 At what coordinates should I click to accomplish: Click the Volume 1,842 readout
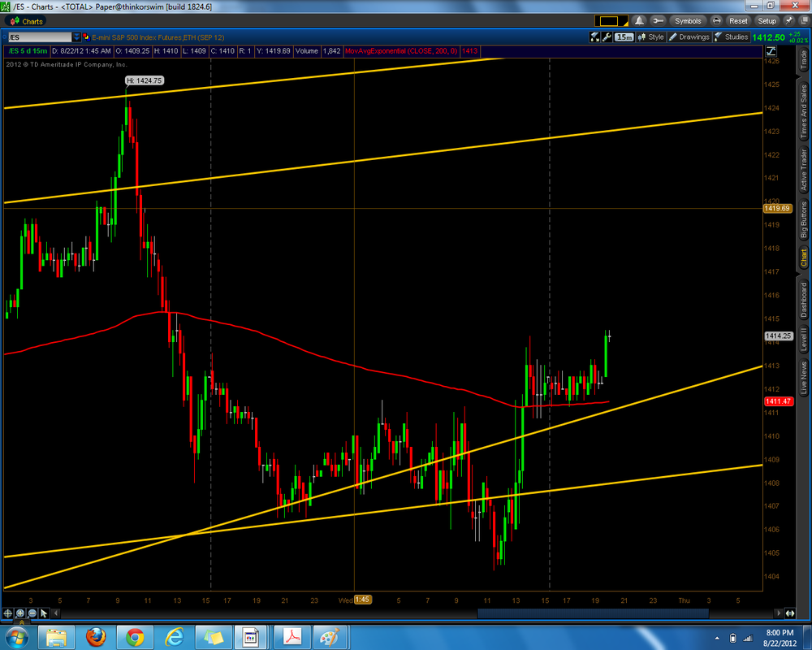click(318, 51)
